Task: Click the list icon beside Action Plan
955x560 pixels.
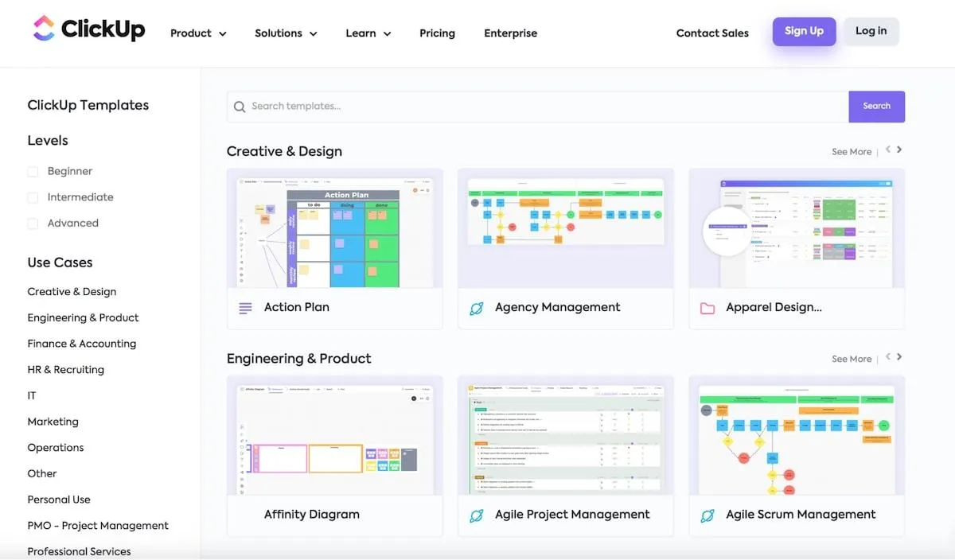Action: coord(246,308)
